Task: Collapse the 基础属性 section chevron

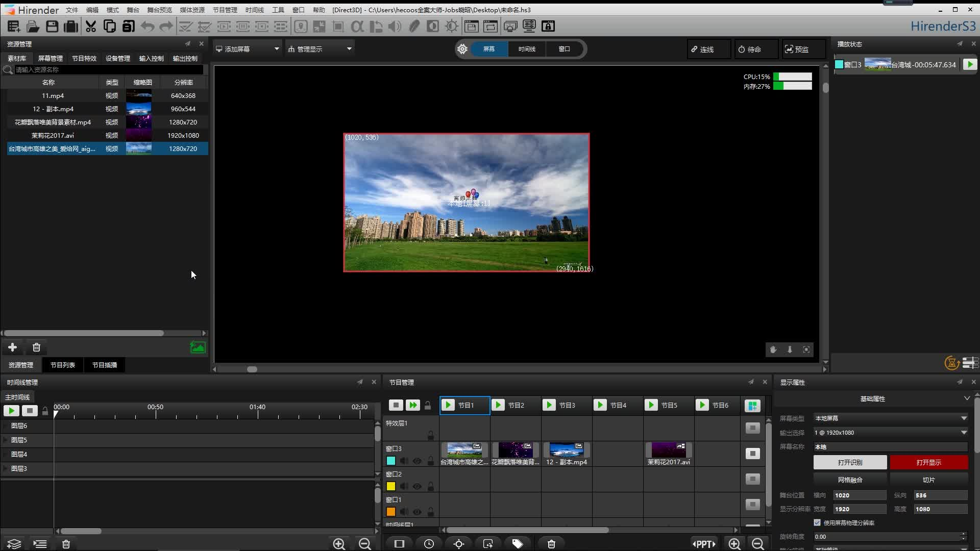Action: pyautogui.click(x=967, y=398)
